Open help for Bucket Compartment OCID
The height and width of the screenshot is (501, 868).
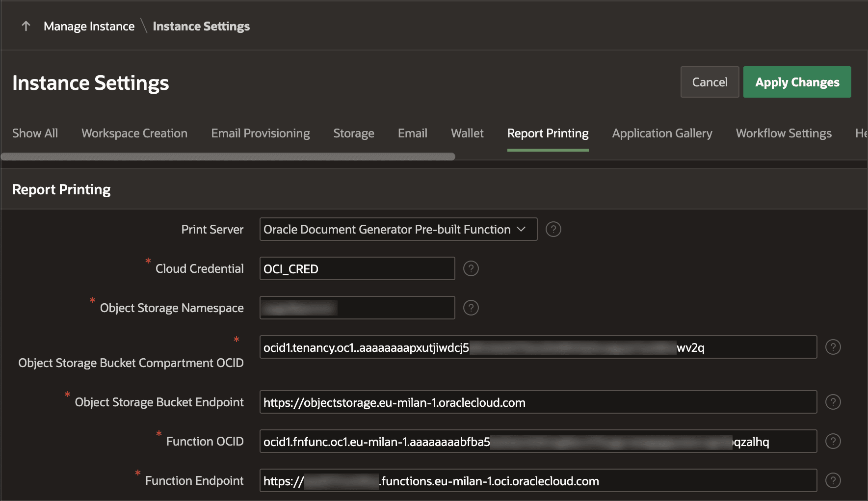[x=833, y=347]
